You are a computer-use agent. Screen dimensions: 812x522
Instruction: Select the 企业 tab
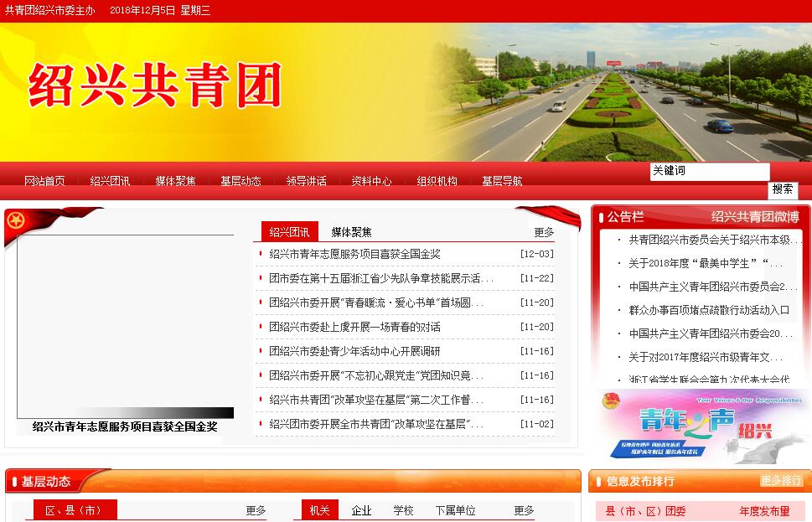361,510
